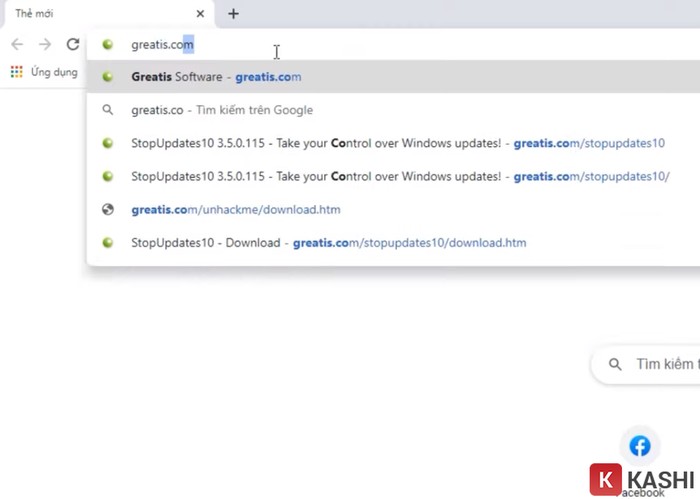Select greatis.com/unhackme/download.htm suggestion
The width and height of the screenshot is (700, 499).
coord(236,210)
